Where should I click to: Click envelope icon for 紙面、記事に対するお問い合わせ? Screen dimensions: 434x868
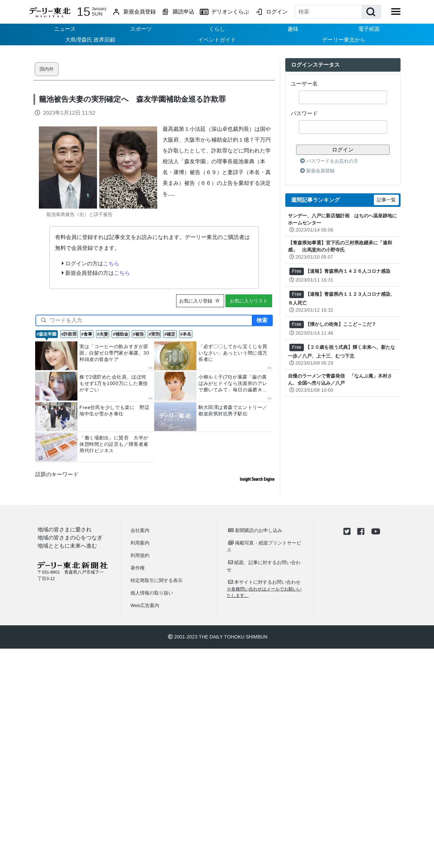(231, 562)
